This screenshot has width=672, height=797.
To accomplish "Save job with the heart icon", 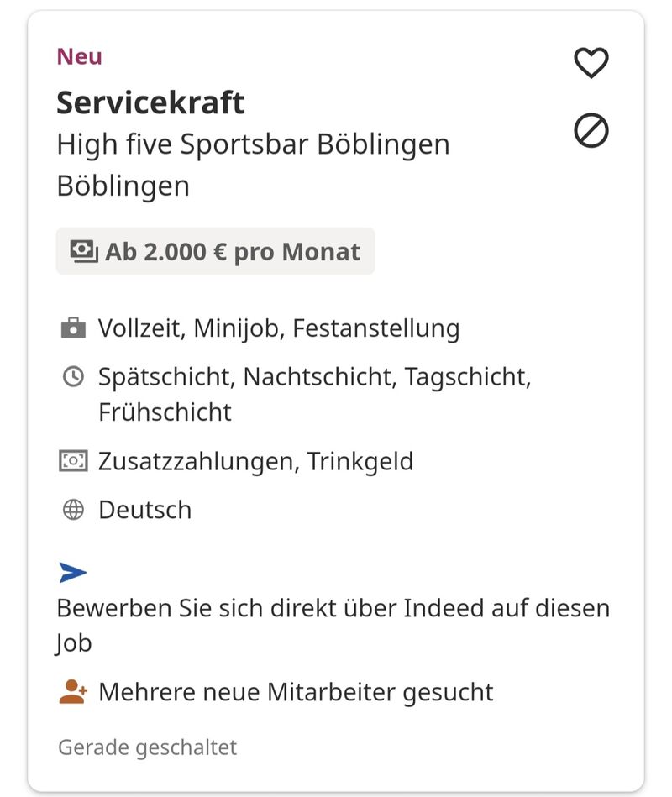I will point(591,63).
